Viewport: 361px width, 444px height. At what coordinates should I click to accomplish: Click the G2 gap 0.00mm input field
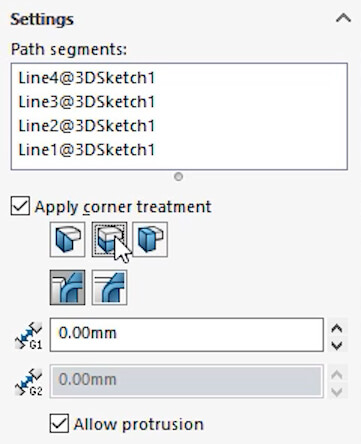(187, 381)
